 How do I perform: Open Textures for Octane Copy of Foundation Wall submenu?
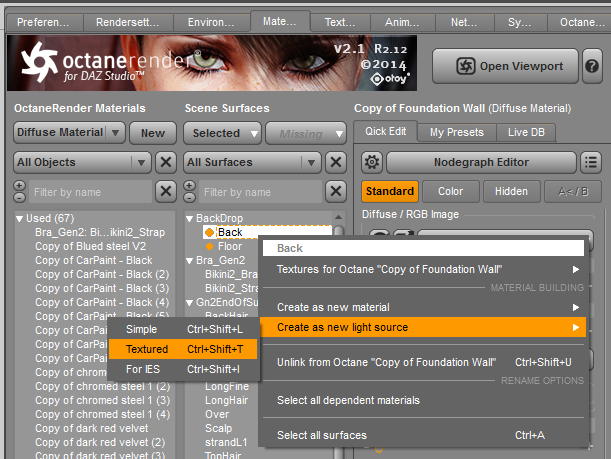click(x=423, y=269)
